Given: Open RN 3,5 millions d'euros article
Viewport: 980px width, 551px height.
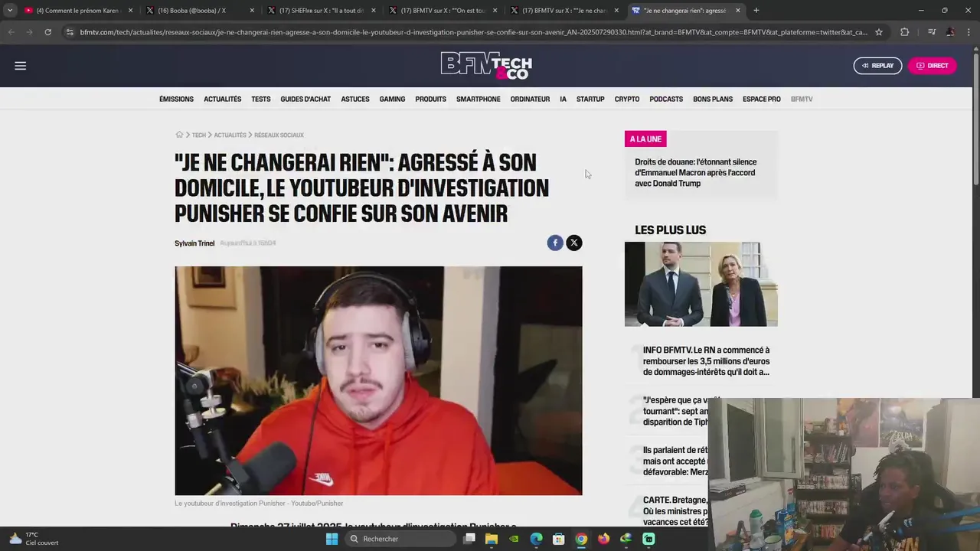Looking at the screenshot, I should [707, 361].
